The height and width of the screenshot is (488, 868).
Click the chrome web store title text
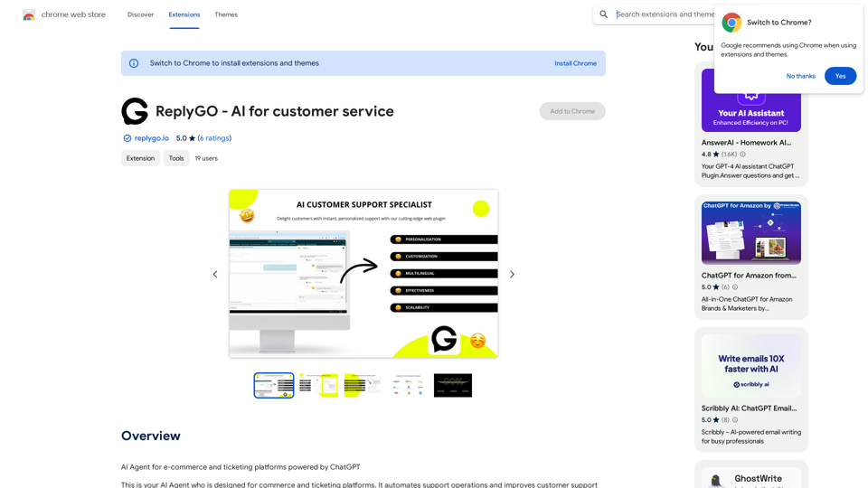tap(73, 14)
